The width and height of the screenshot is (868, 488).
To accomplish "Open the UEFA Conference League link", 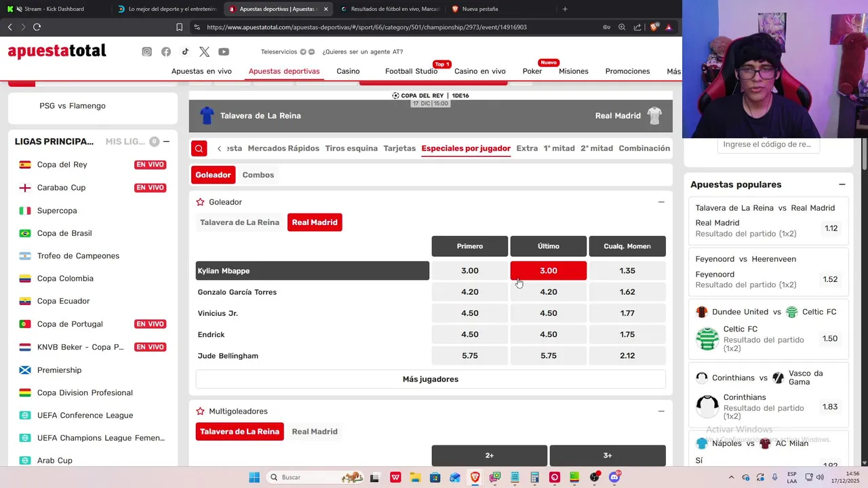I will [85, 415].
